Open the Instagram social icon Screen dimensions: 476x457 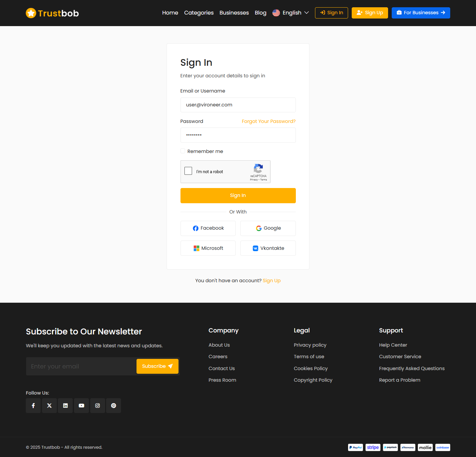point(98,405)
